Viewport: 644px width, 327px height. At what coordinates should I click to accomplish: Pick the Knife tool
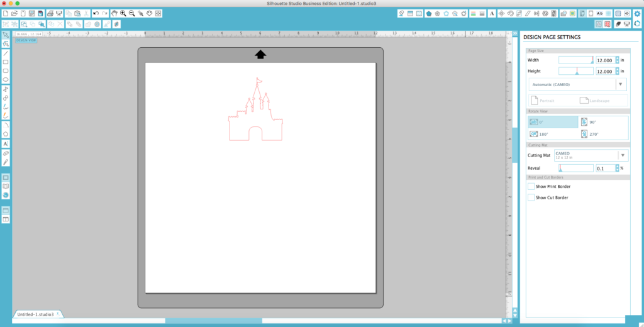pyautogui.click(x=6, y=162)
